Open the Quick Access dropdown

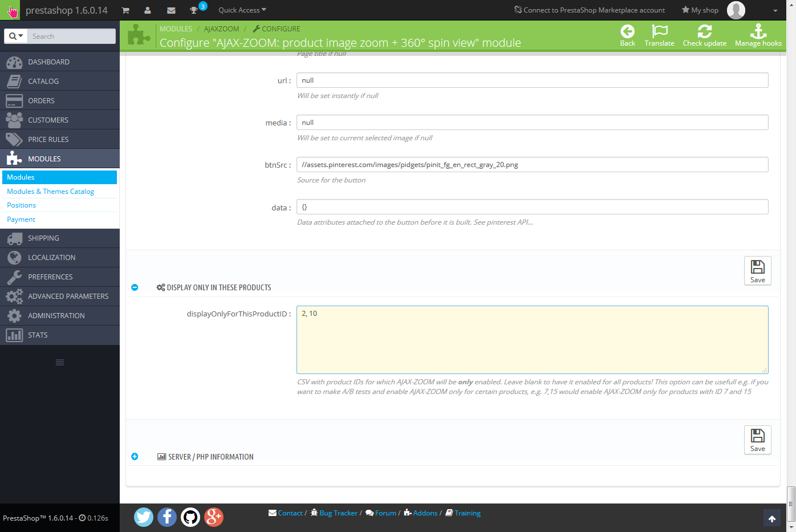242,10
